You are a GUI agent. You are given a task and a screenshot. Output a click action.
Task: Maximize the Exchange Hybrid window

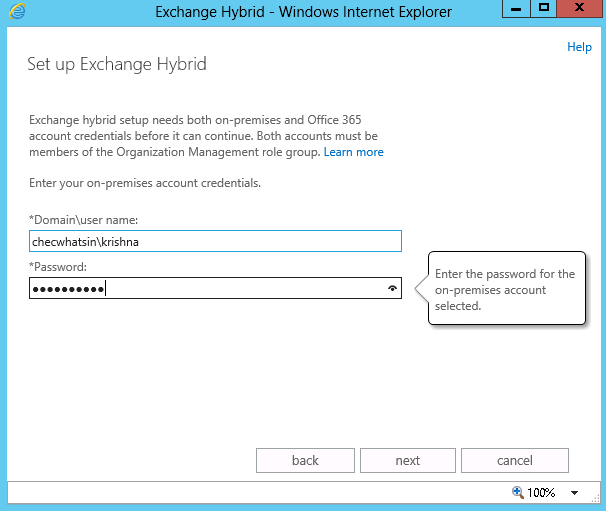click(x=544, y=9)
